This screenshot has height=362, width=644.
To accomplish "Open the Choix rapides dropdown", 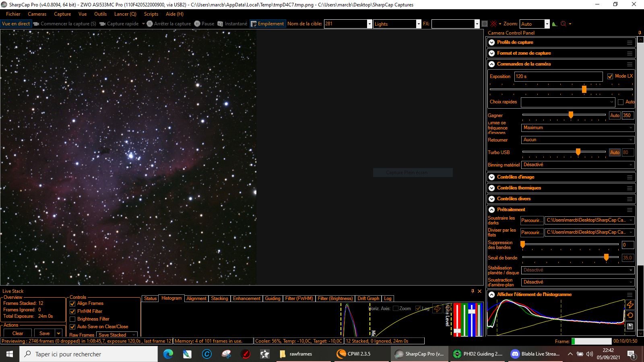I will coord(568,102).
